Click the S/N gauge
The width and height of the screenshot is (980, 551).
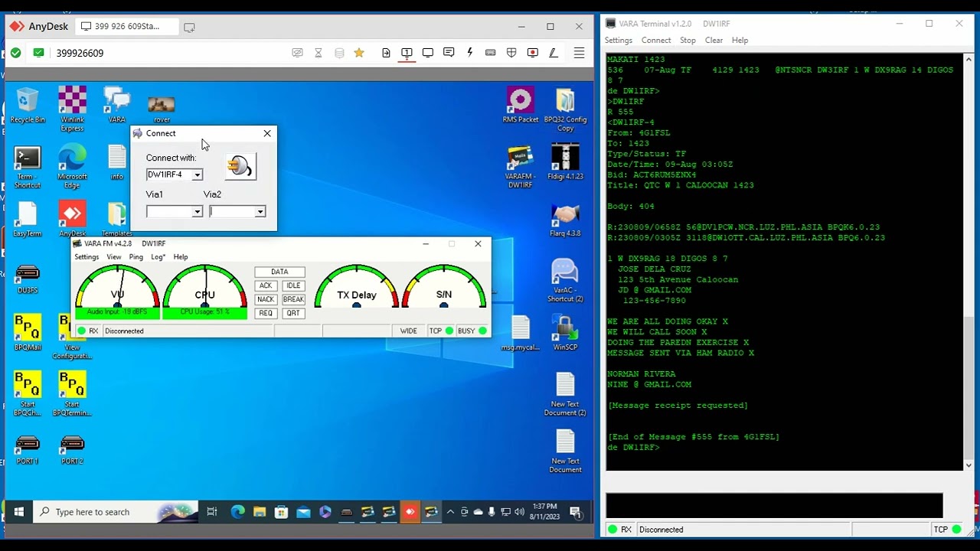click(444, 288)
